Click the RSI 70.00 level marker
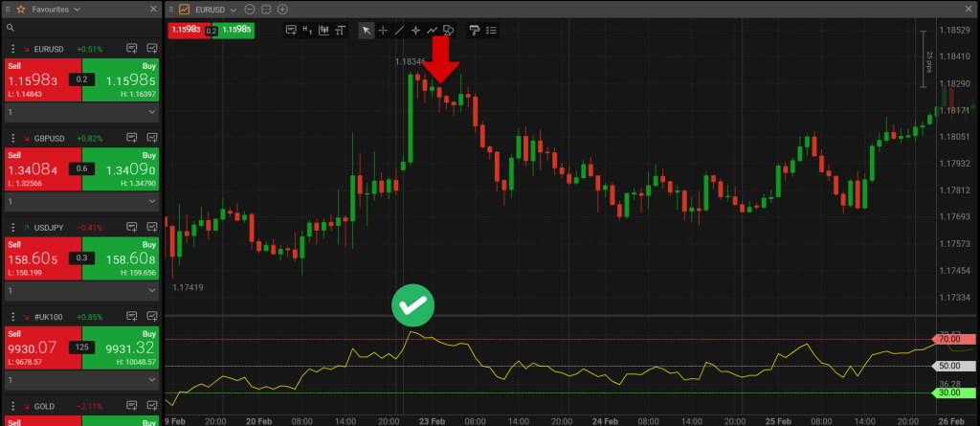This screenshot has height=426, width=980. coord(950,339)
